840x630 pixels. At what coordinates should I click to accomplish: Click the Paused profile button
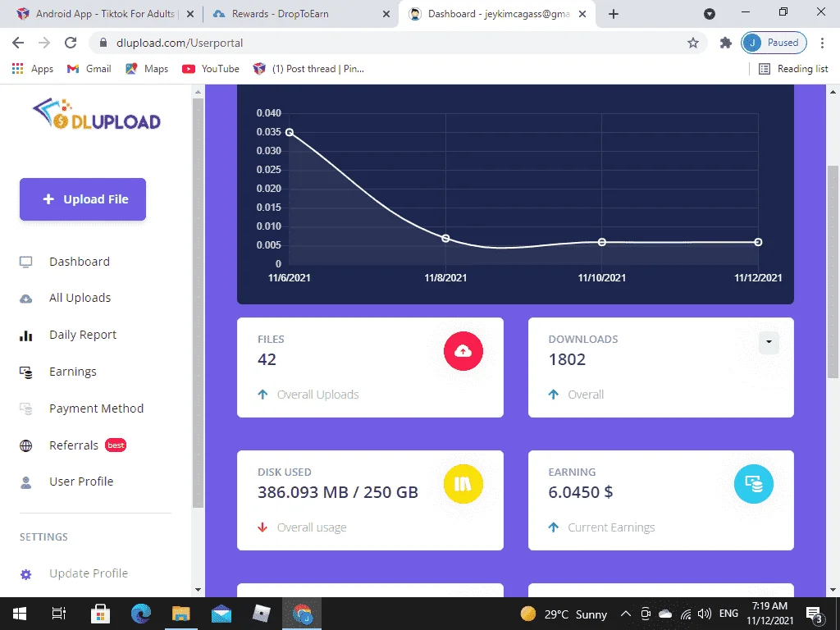(x=774, y=43)
